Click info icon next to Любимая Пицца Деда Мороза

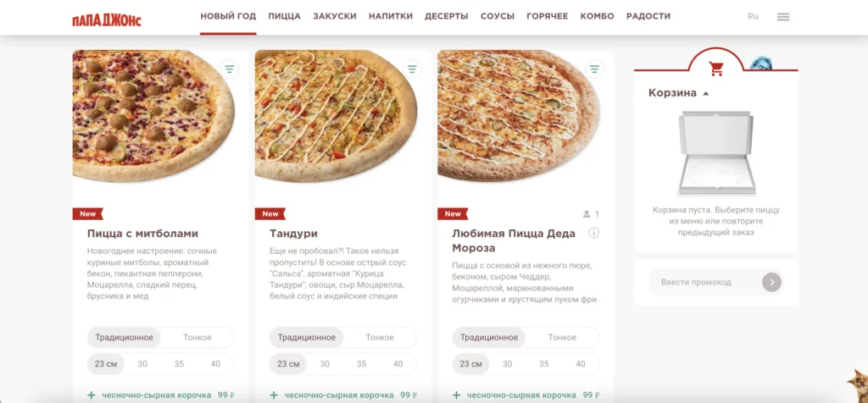click(x=594, y=233)
